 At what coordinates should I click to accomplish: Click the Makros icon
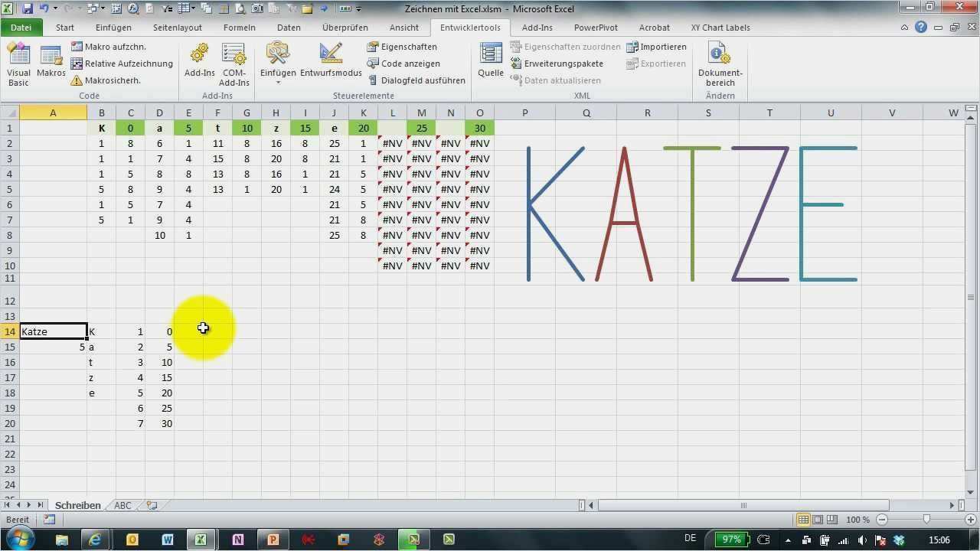tap(51, 62)
